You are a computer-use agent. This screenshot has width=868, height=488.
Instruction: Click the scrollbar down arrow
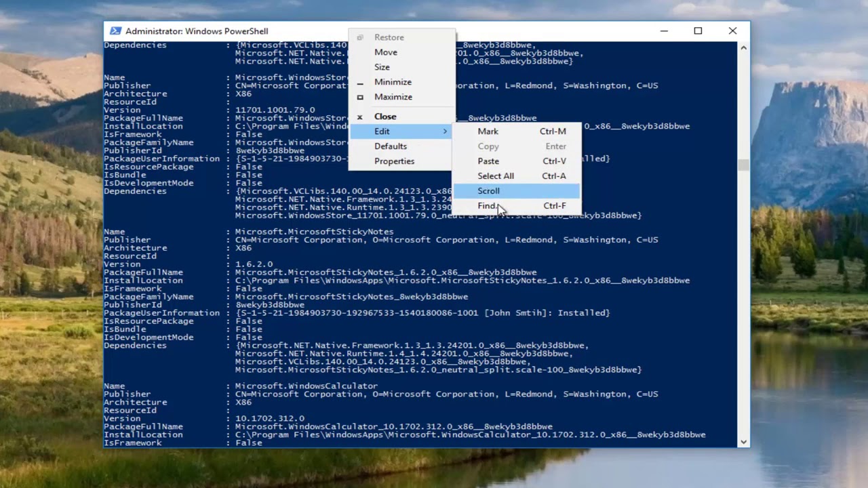tap(744, 441)
